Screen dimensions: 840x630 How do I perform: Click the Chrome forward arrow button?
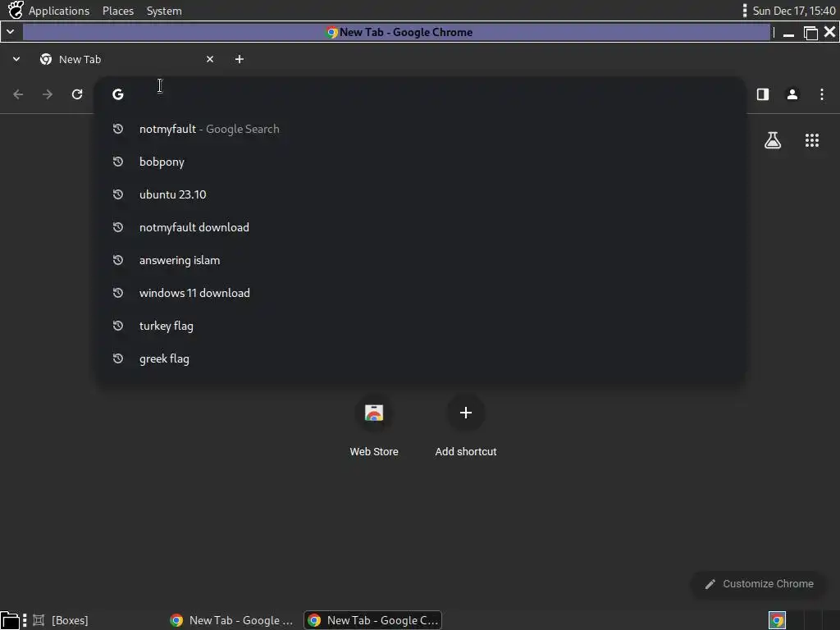point(48,94)
